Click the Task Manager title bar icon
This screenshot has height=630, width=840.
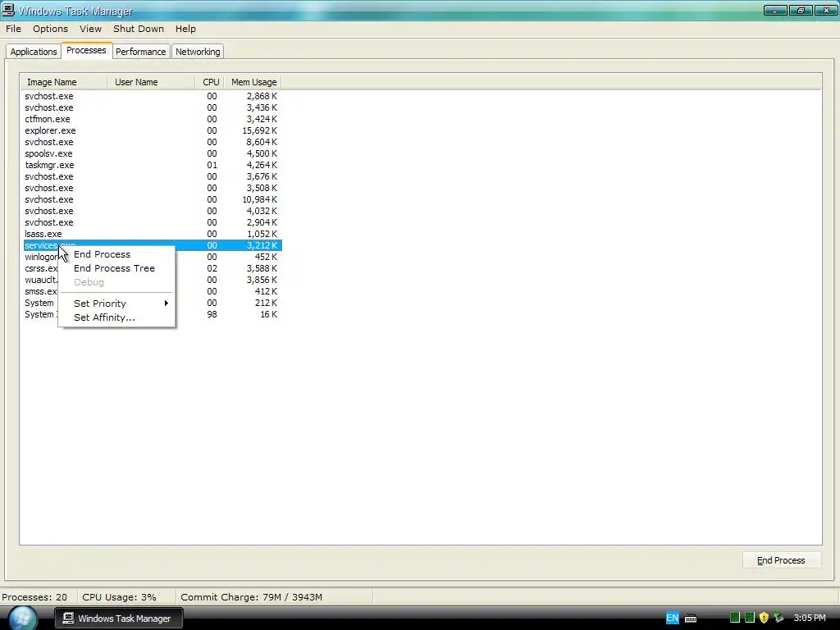pyautogui.click(x=8, y=10)
